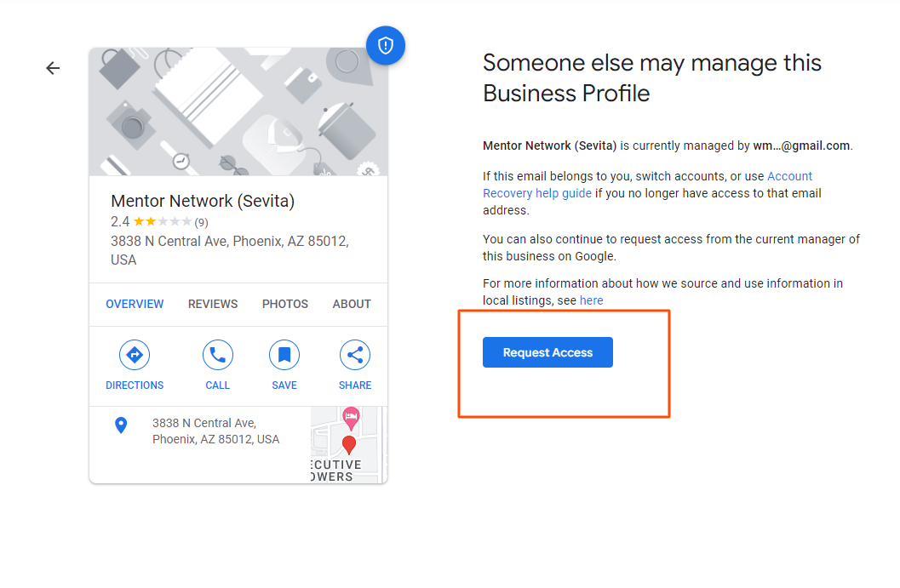The width and height of the screenshot is (900, 588).
Task: Click the SAVE label
Action: pyautogui.click(x=284, y=385)
